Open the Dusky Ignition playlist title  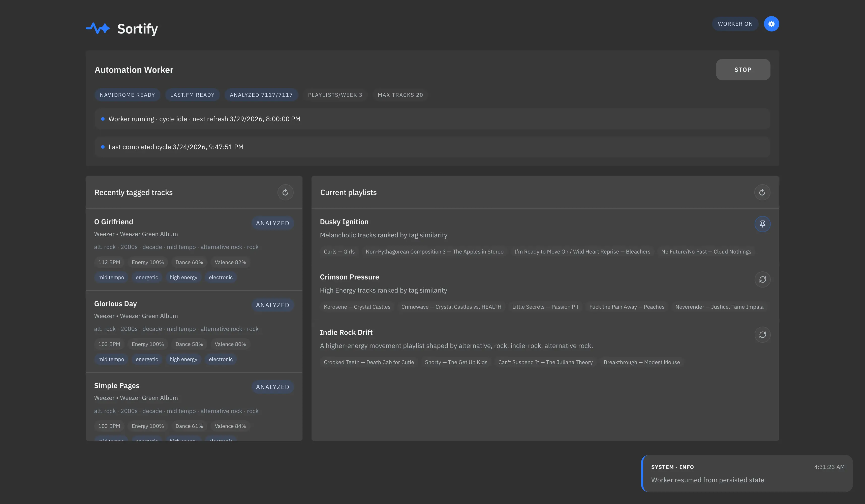pos(344,222)
